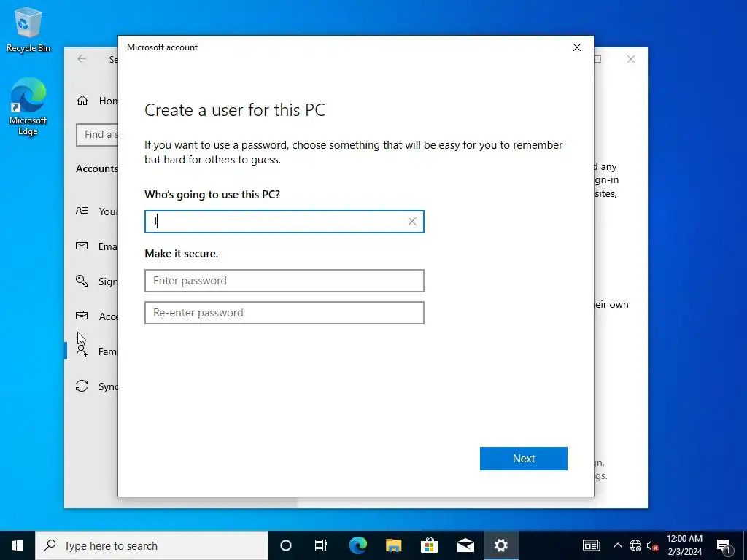Select Your info icon in Settings sidebar

click(x=82, y=211)
